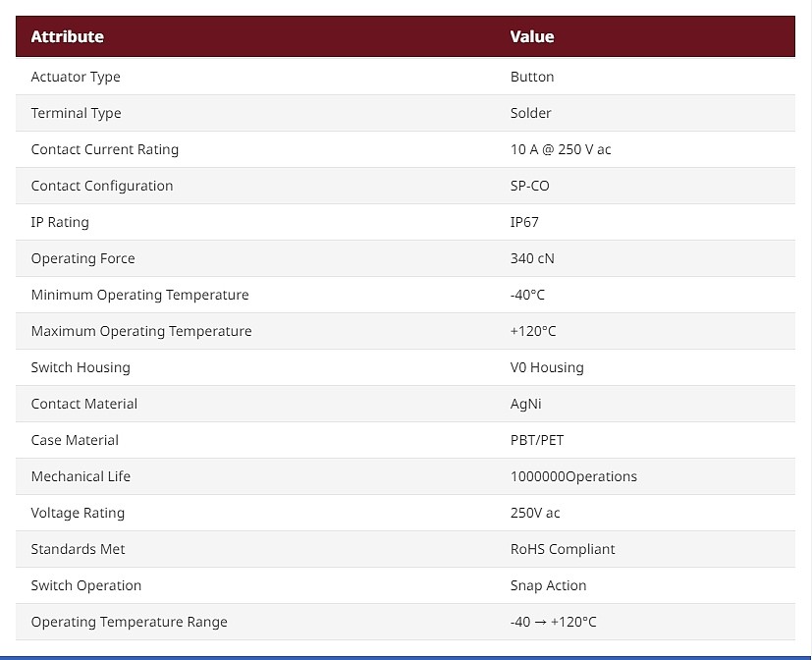Click the Contact Material label
Screen dimensions: 812x660
tap(84, 404)
